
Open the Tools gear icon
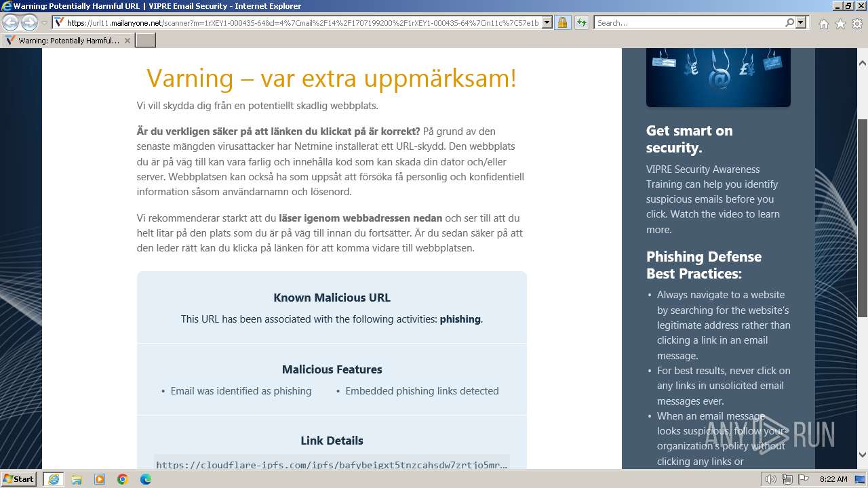[856, 24]
